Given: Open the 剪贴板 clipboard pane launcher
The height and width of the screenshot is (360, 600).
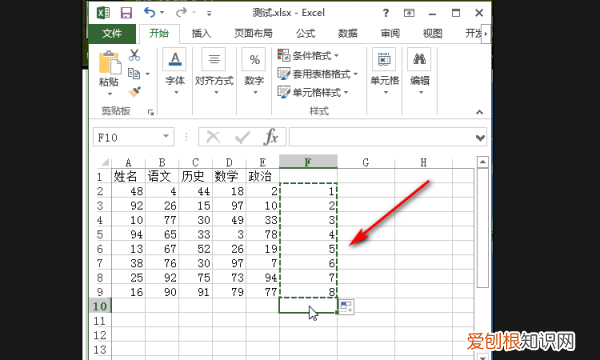Looking at the screenshot, I should tap(151, 112).
